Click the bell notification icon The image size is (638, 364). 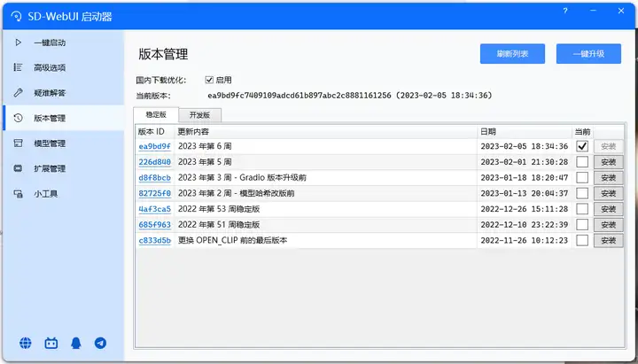[75, 343]
